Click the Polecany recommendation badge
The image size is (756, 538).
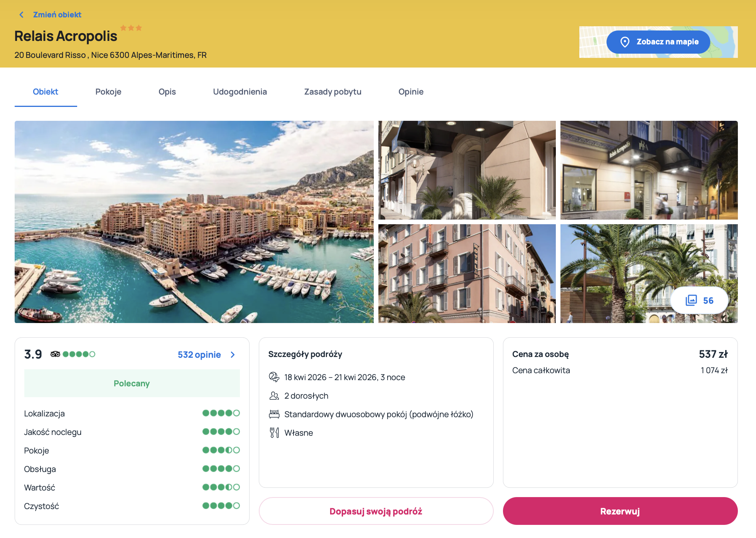[x=132, y=383]
